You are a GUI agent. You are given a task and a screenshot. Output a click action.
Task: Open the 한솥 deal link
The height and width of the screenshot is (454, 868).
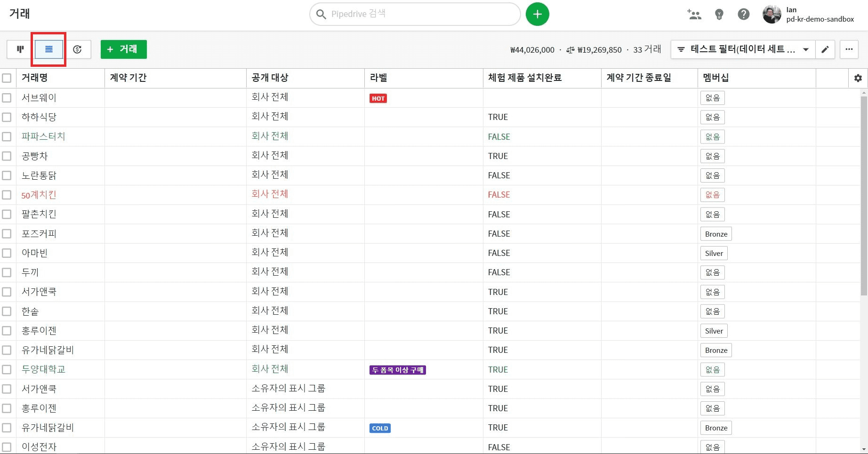30,311
